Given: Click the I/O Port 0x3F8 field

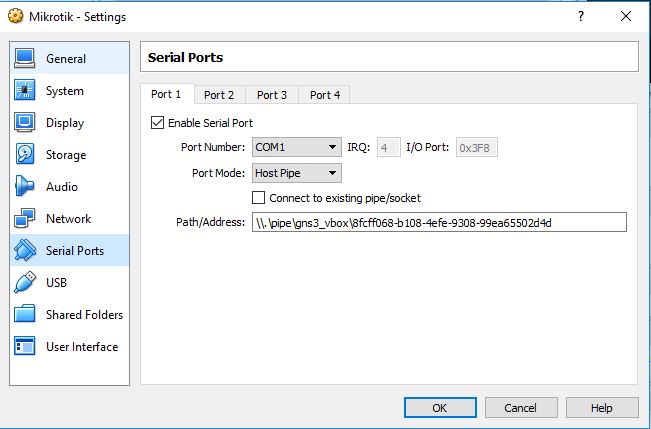Looking at the screenshot, I should coord(477,147).
